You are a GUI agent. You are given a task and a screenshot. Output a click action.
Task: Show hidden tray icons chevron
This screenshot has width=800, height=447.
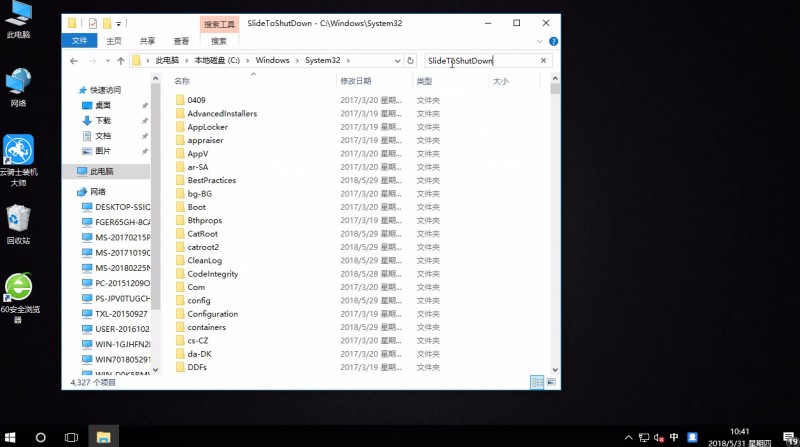[x=629, y=437]
